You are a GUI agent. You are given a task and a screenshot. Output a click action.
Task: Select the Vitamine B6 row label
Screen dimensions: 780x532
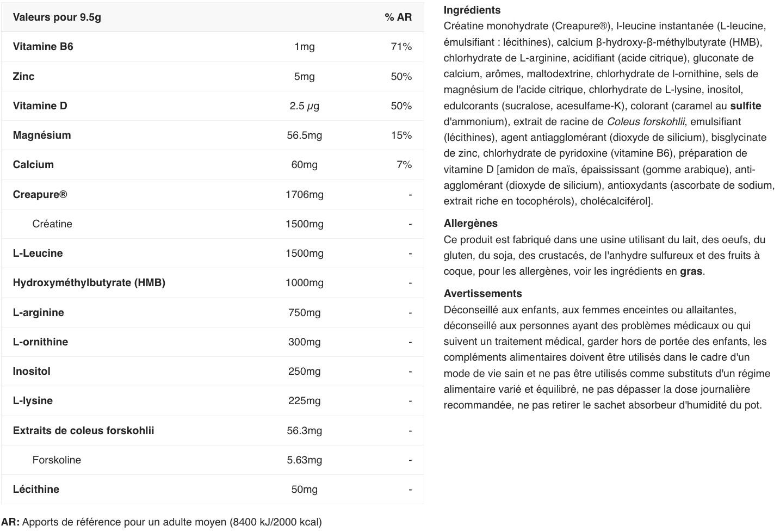43,47
